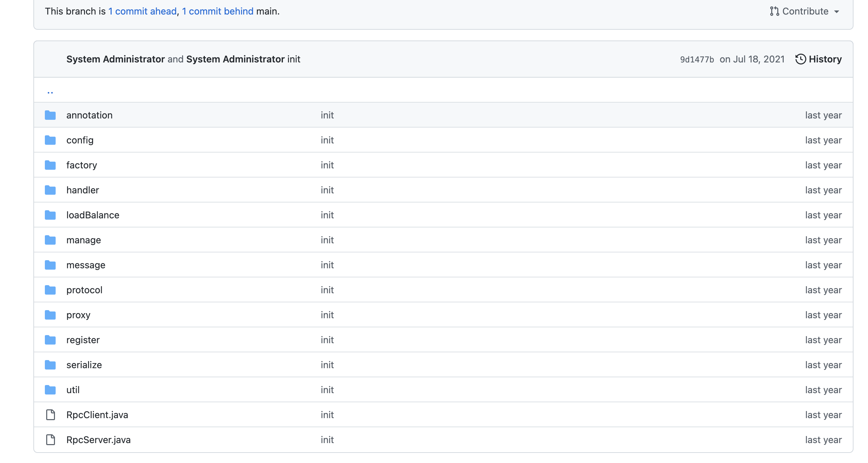The height and width of the screenshot is (463, 868).
Task: Open the register directory
Action: tap(83, 340)
